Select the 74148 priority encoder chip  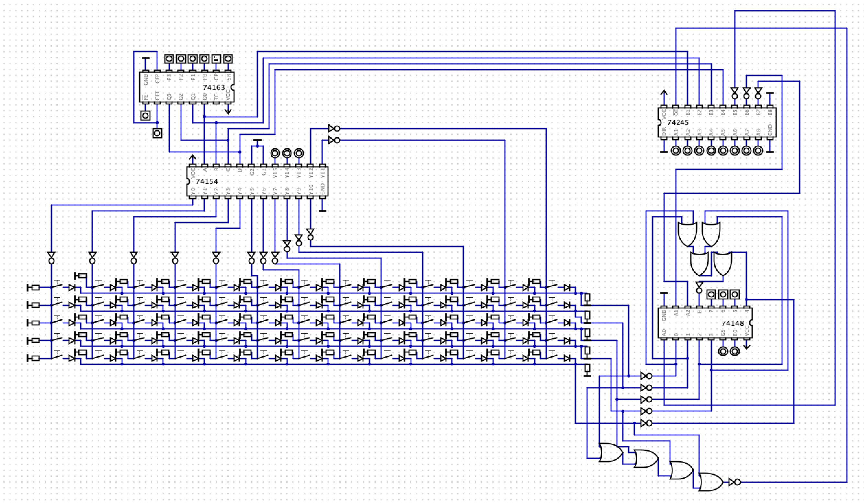pos(705,323)
